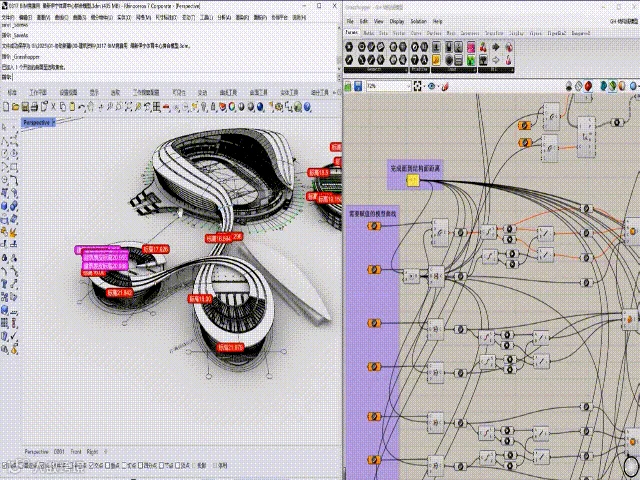This screenshot has width=640, height=480.
Task: Open dropdown arrow beside Grasshopper eye icon
Action: [438, 86]
